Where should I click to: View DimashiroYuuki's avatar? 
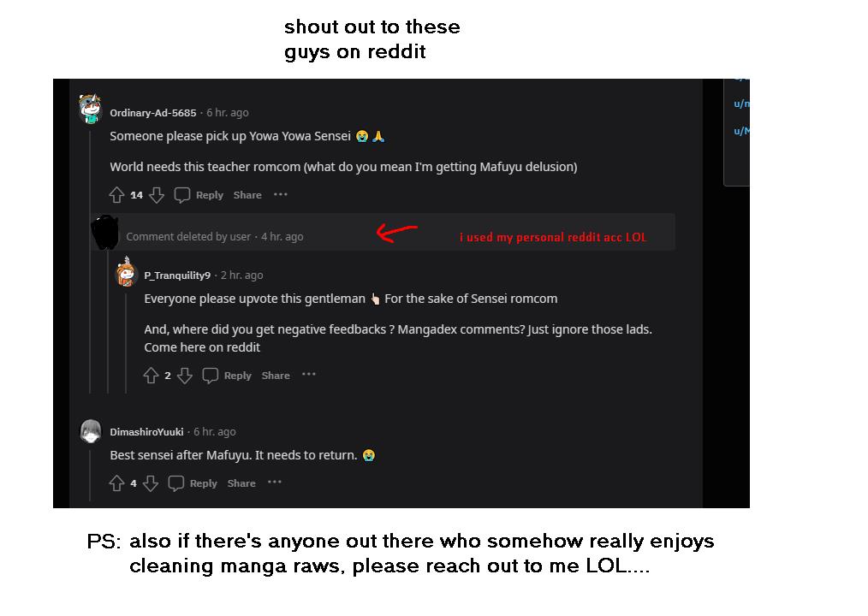[x=91, y=431]
